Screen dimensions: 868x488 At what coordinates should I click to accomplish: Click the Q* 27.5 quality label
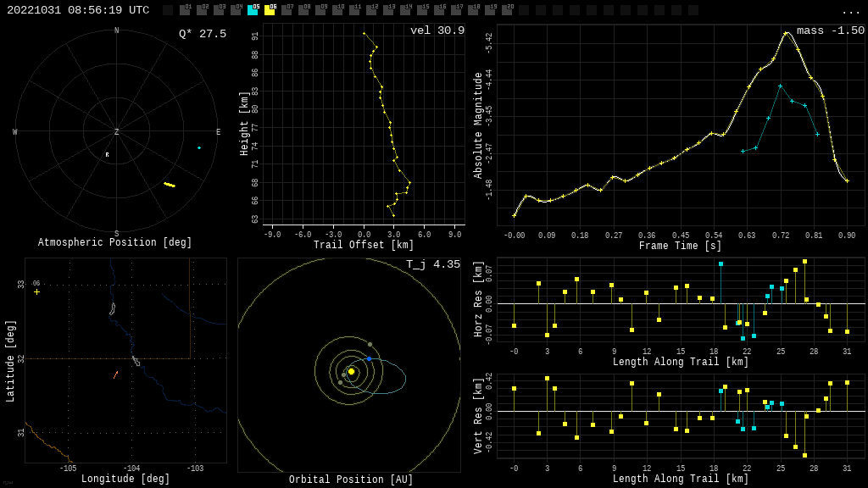tap(202, 34)
